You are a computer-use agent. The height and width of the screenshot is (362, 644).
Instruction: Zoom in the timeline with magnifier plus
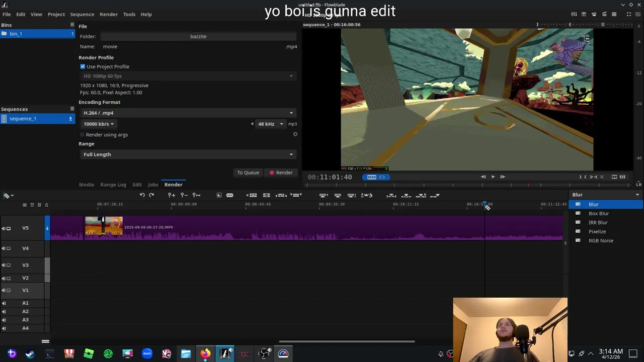tap(172, 195)
